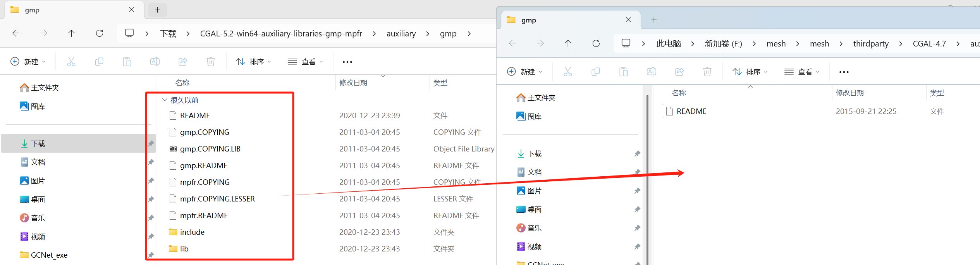
Task: Click thirdparty breadcrumb in right address bar
Action: click(871, 44)
